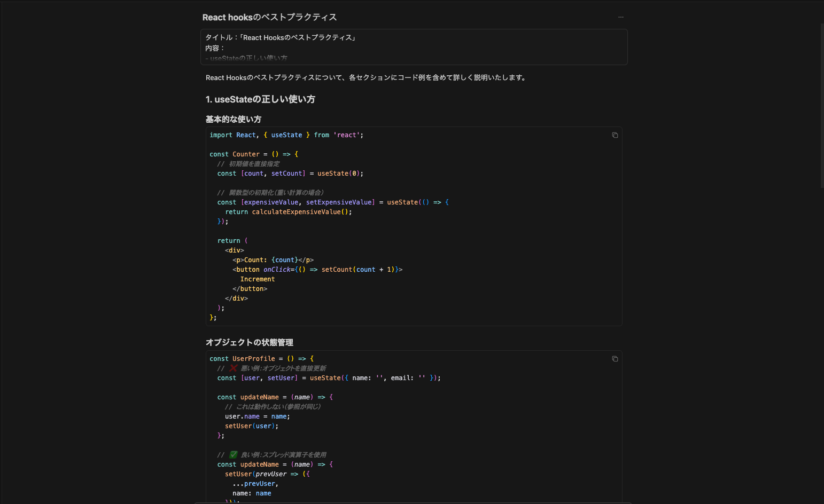Click the prompt line '内容：'
Screen dimensions: 824x504
click(215, 48)
